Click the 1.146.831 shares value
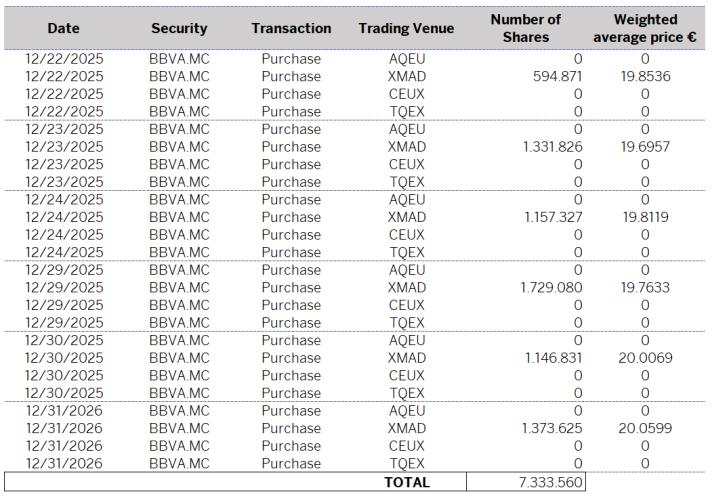Image resolution: width=714 pixels, height=499 pixels. (552, 358)
